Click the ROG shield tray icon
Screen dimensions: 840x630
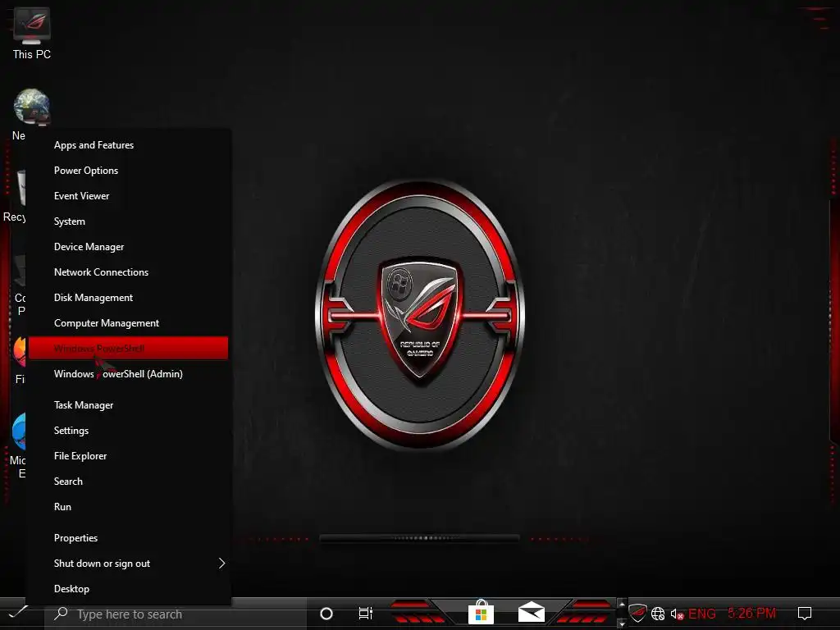pyautogui.click(x=637, y=613)
